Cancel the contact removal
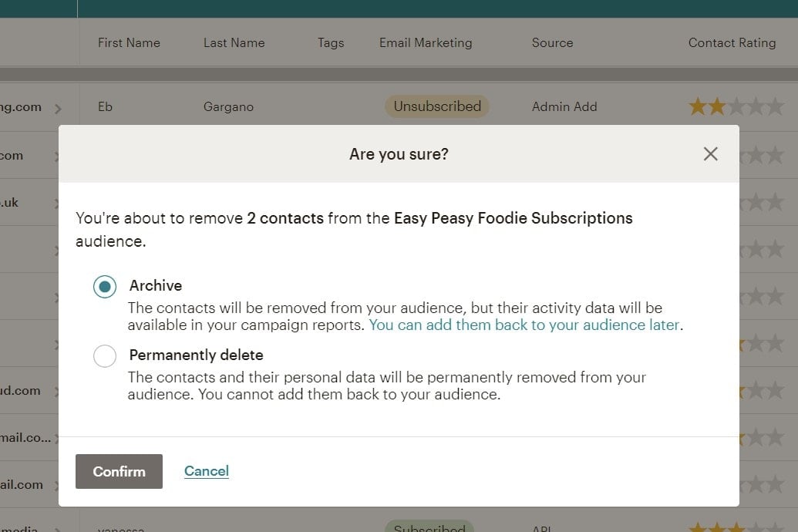798x532 pixels. [x=207, y=471]
